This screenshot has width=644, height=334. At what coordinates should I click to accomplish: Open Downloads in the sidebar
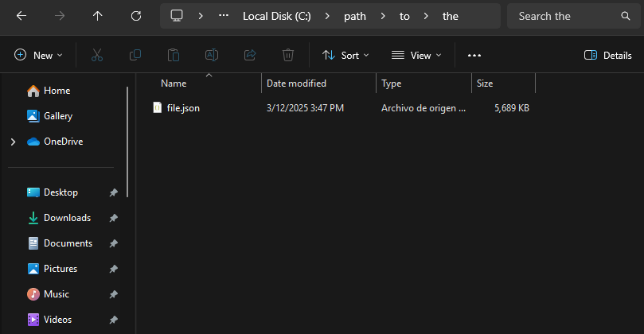(x=67, y=218)
